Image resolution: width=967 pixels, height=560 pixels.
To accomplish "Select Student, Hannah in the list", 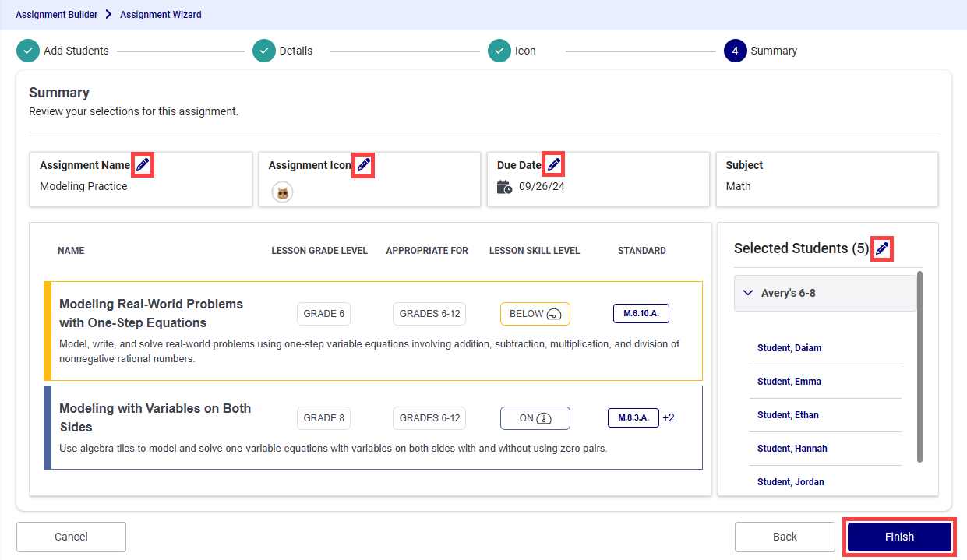I will click(x=792, y=449).
